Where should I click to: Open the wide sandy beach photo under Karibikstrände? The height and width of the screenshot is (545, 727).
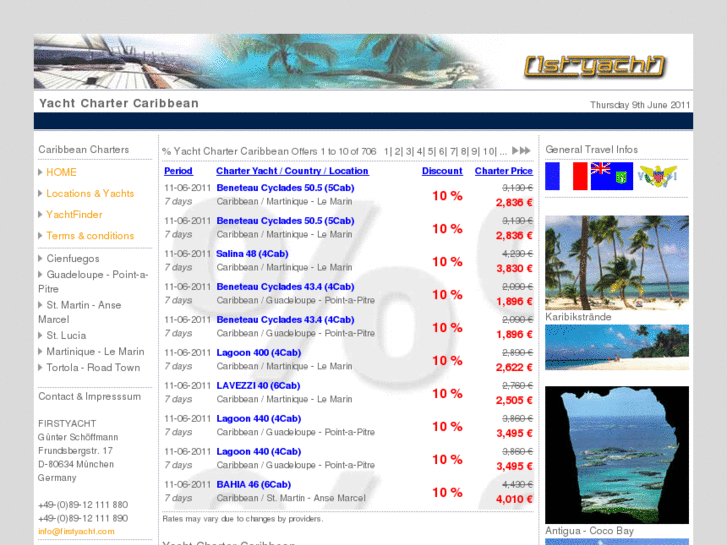617,347
